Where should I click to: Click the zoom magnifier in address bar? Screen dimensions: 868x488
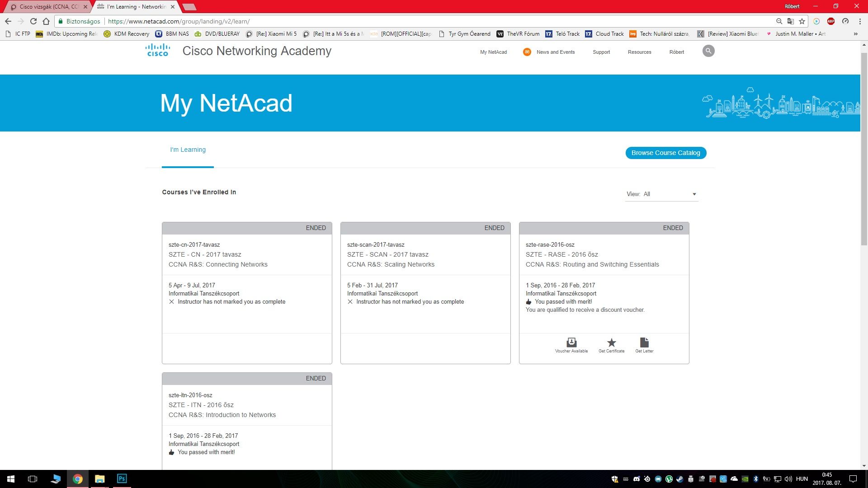779,21
